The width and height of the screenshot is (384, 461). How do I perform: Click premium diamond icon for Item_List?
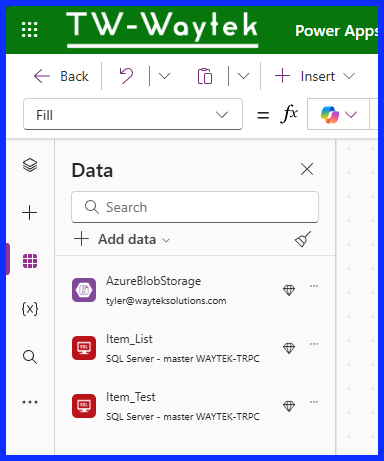pos(289,348)
